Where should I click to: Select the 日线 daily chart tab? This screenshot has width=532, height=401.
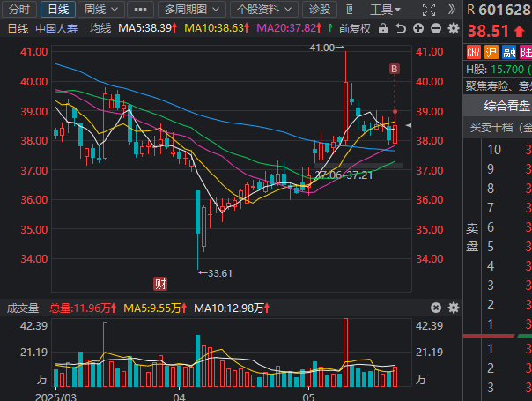pyautogui.click(x=57, y=10)
